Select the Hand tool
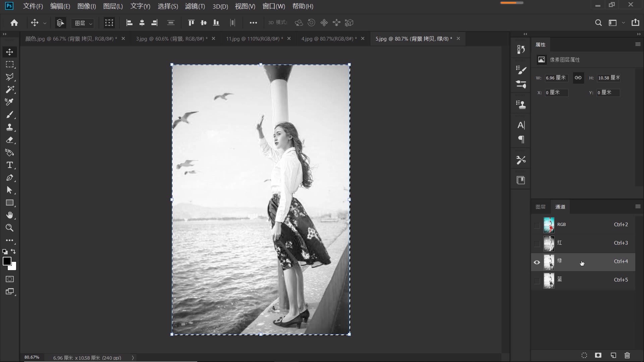Viewport: 644px width, 362px height. click(x=9, y=215)
